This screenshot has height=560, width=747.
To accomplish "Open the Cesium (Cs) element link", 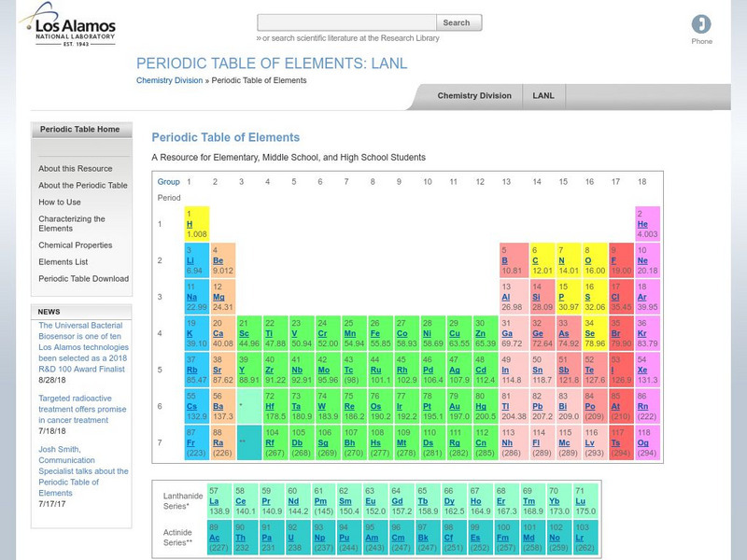I will [192, 406].
